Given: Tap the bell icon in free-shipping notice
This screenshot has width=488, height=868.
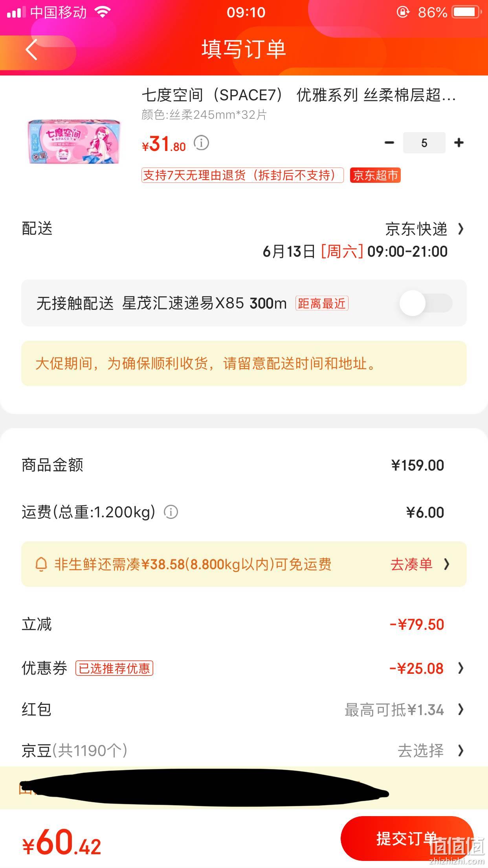Looking at the screenshot, I should 41,565.
